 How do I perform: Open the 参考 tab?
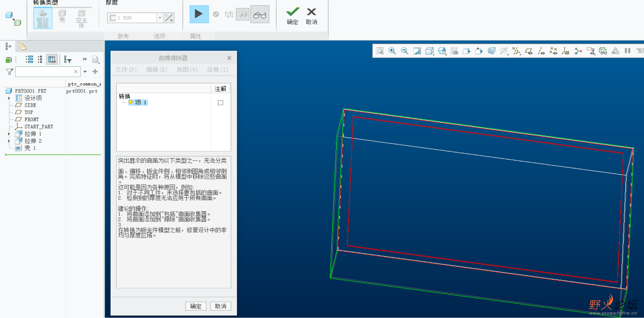point(123,36)
